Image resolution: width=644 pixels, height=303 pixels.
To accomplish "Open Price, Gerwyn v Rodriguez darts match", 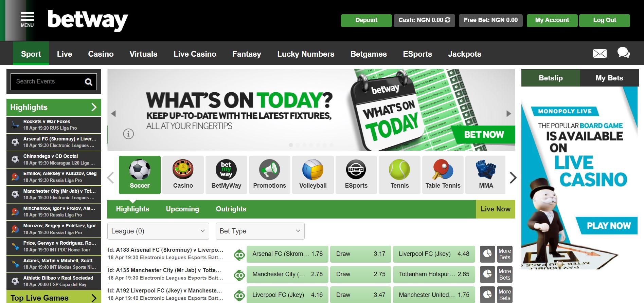I will pos(54,246).
